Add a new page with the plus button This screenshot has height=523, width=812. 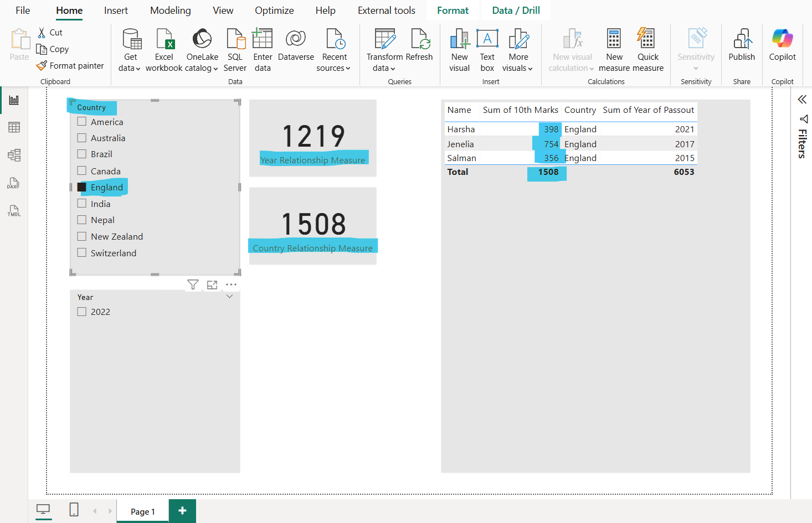pyautogui.click(x=182, y=511)
